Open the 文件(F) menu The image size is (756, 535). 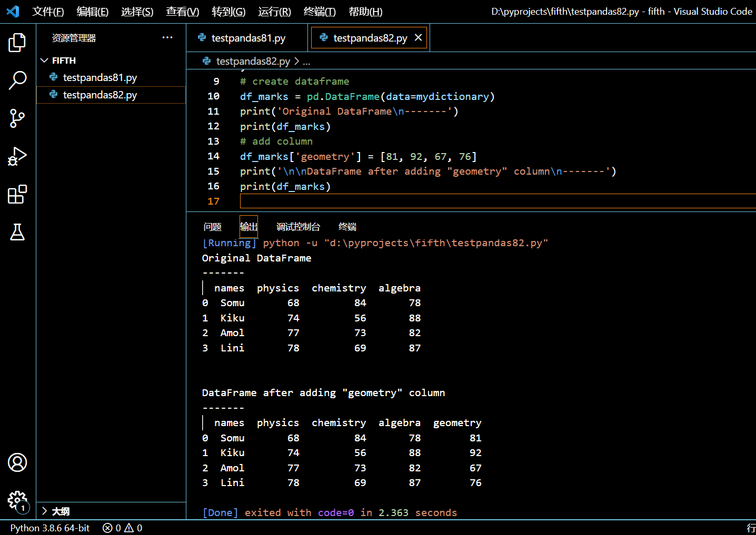(x=48, y=12)
